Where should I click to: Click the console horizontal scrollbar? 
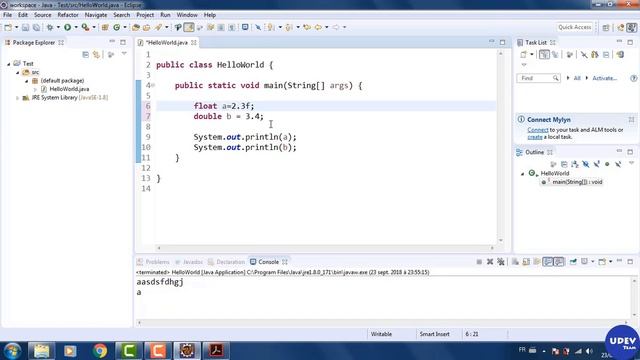pos(383,323)
